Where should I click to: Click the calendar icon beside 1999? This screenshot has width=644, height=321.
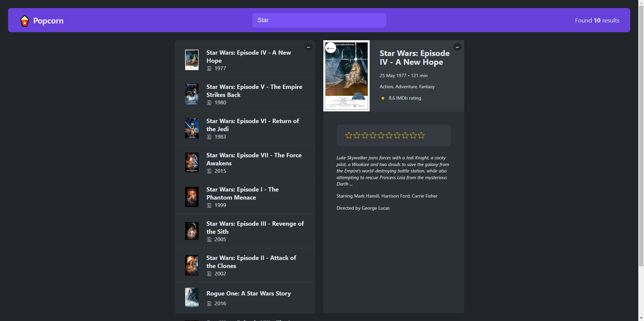pos(209,205)
